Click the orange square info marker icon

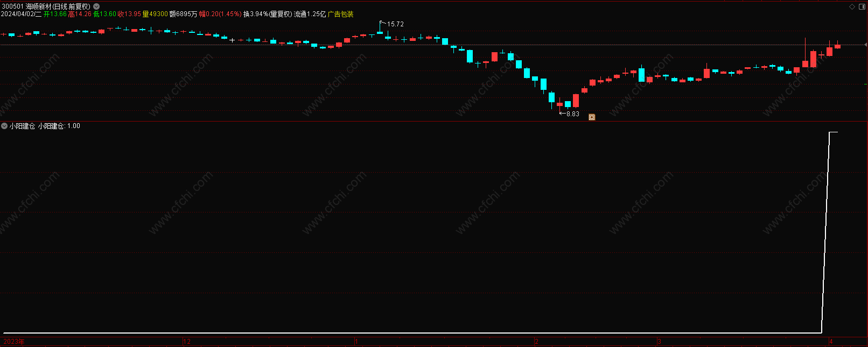tap(592, 117)
